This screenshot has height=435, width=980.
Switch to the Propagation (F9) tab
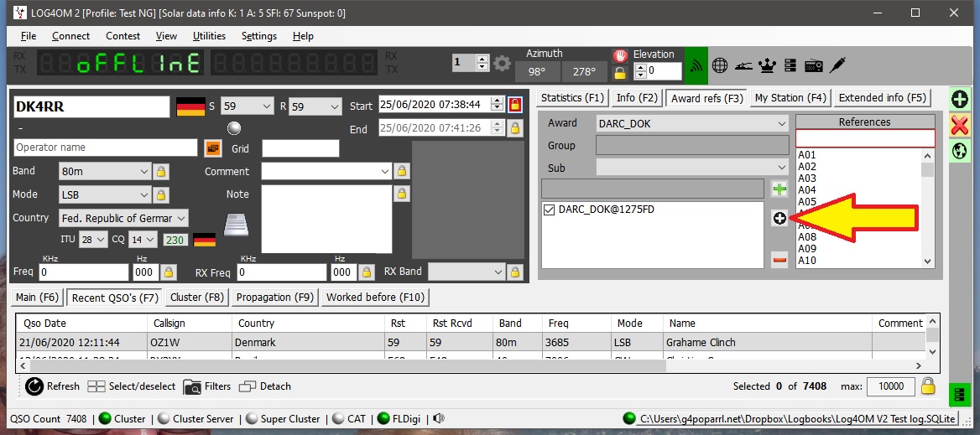tap(275, 297)
